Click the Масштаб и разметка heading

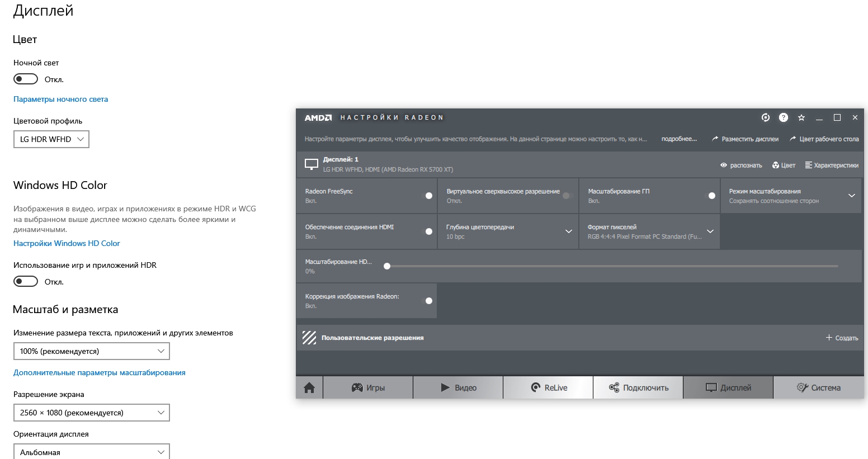[65, 309]
